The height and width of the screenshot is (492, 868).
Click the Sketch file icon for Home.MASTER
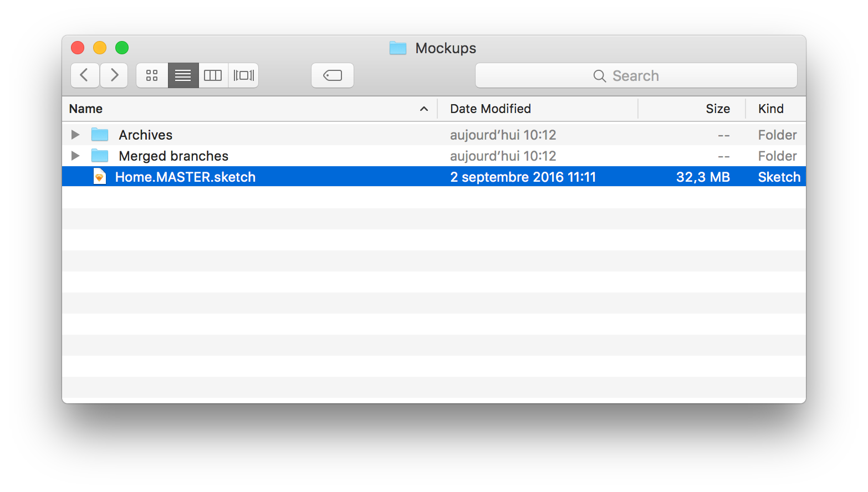point(99,177)
